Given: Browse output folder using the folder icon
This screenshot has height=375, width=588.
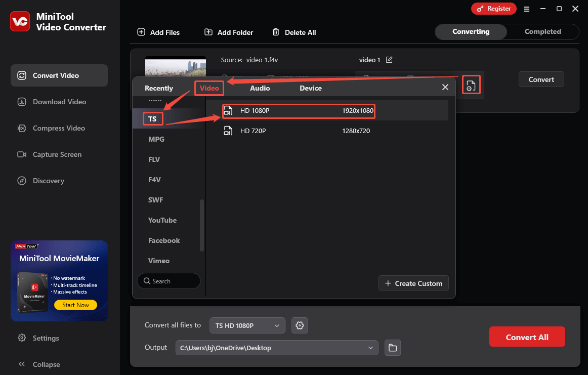Looking at the screenshot, I should (x=393, y=348).
